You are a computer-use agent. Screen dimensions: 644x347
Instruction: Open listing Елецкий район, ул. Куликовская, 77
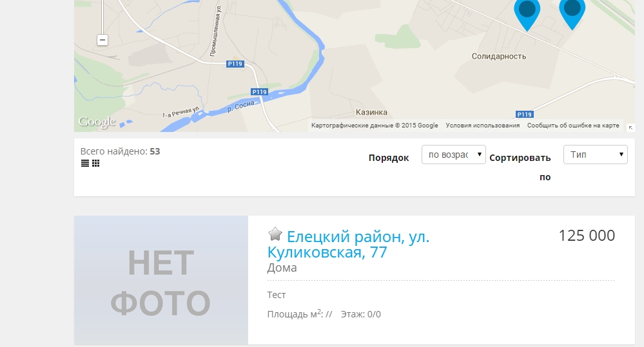[348, 245]
